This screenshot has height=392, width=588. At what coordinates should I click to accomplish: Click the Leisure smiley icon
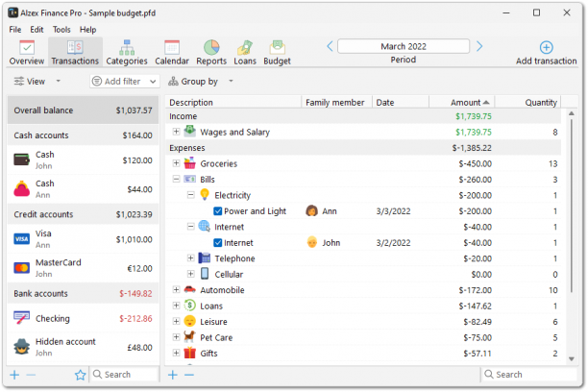pos(190,321)
